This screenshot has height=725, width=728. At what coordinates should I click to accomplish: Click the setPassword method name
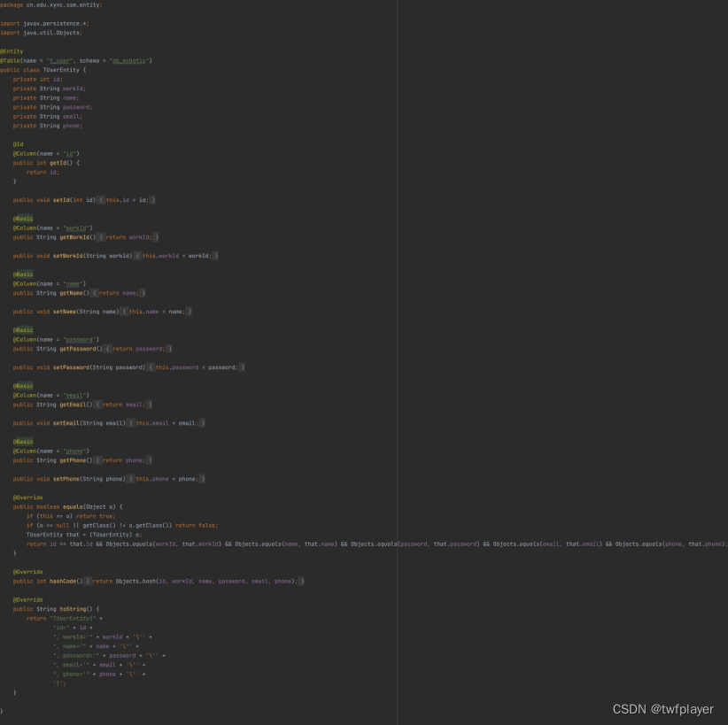pyautogui.click(x=71, y=367)
